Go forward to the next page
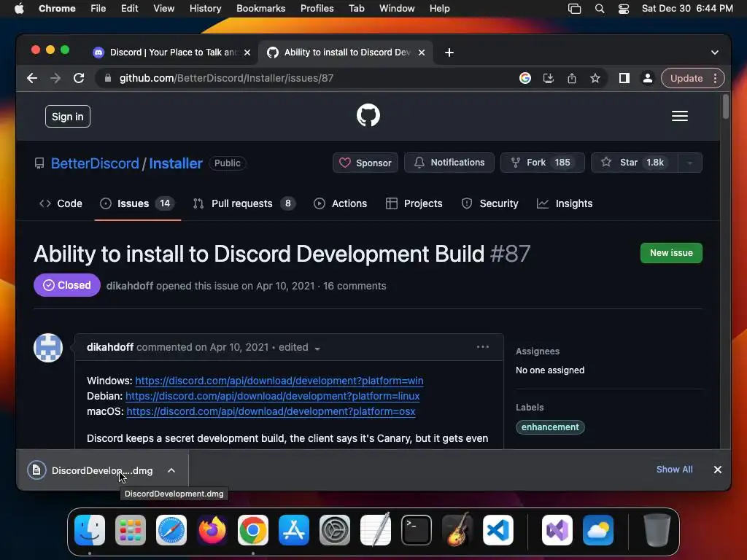 pos(55,78)
